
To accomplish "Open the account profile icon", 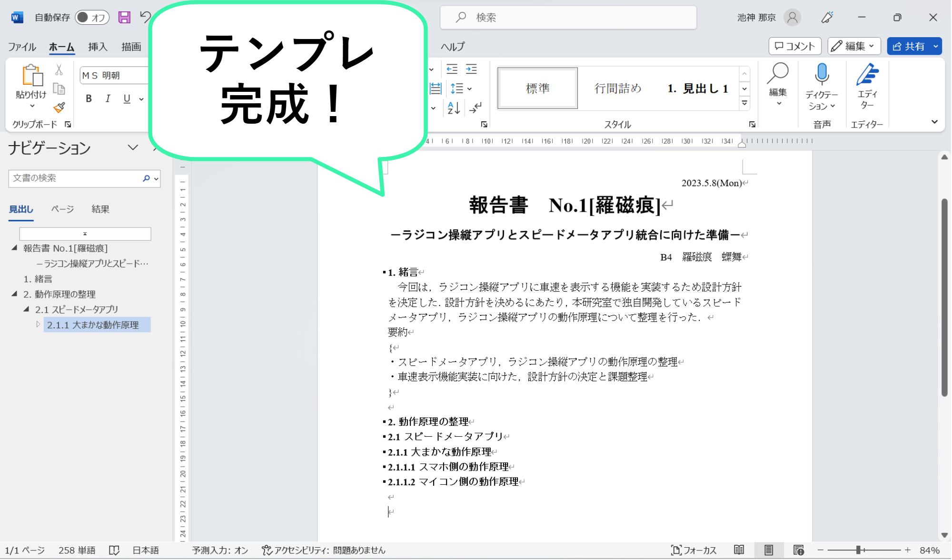I will point(793,18).
